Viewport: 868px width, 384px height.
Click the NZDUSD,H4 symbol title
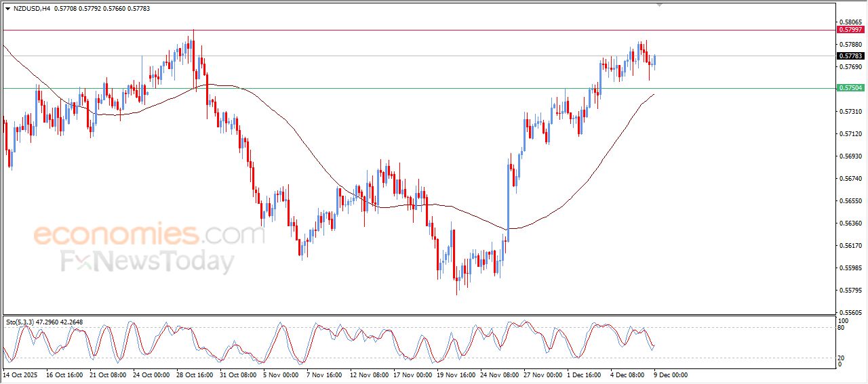[x=32, y=8]
